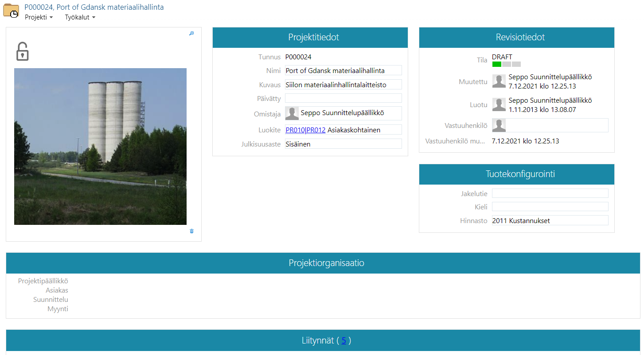The image size is (644, 355).
Task: Click the Luotu user avatar icon
Action: [x=499, y=104]
